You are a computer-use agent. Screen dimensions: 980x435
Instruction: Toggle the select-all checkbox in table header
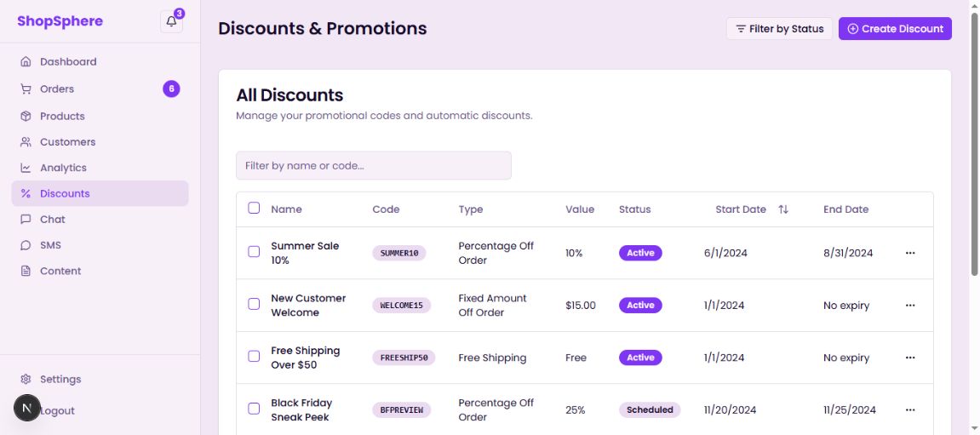click(x=254, y=208)
